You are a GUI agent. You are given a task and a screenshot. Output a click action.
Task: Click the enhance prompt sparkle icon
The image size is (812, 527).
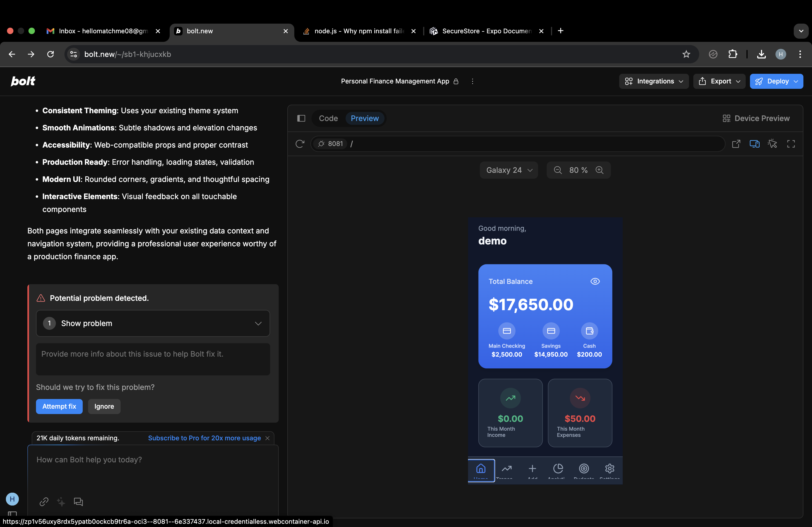point(61,502)
